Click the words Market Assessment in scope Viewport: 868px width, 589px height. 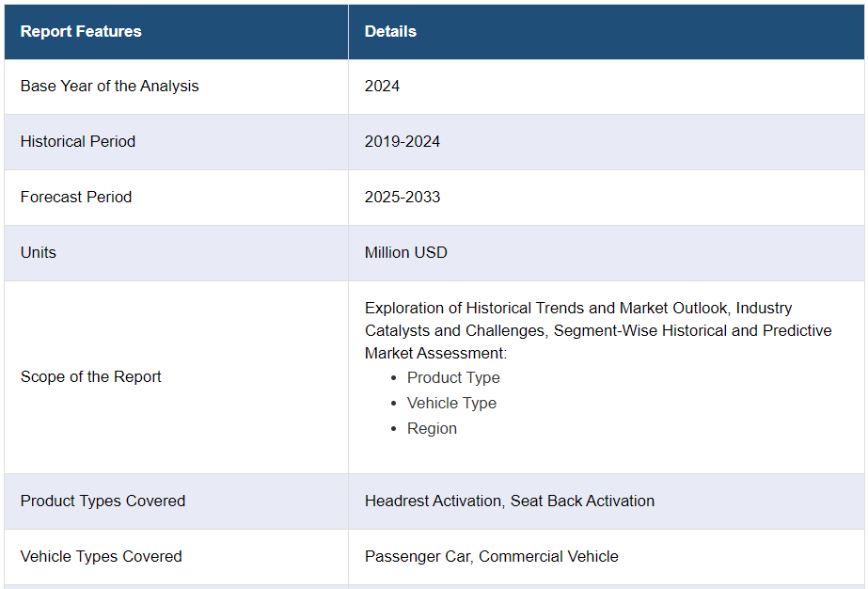click(434, 353)
